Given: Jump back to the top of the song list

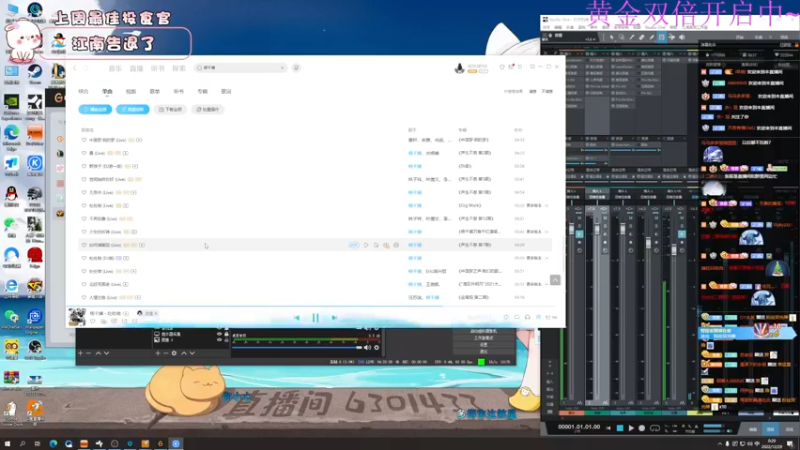Looking at the screenshot, I should click(x=555, y=280).
